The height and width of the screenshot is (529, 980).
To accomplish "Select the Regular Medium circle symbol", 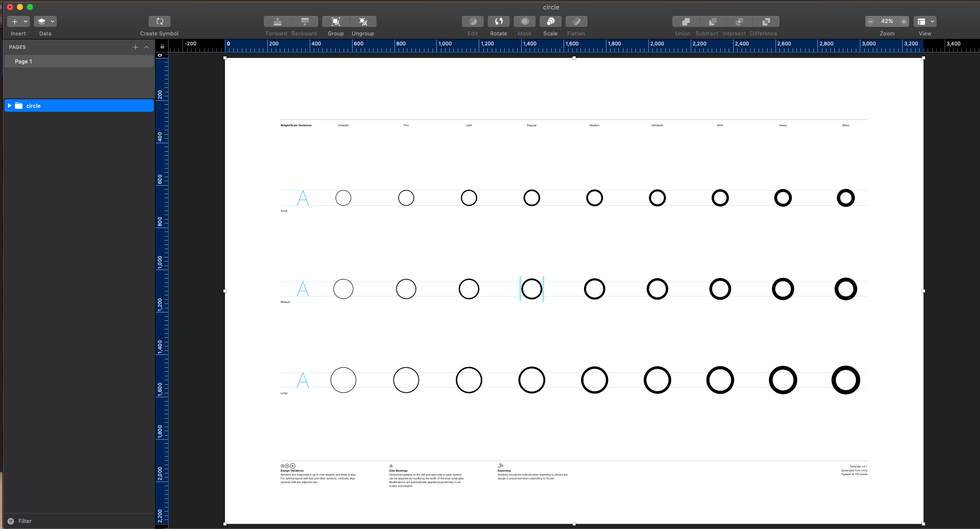I will click(532, 289).
